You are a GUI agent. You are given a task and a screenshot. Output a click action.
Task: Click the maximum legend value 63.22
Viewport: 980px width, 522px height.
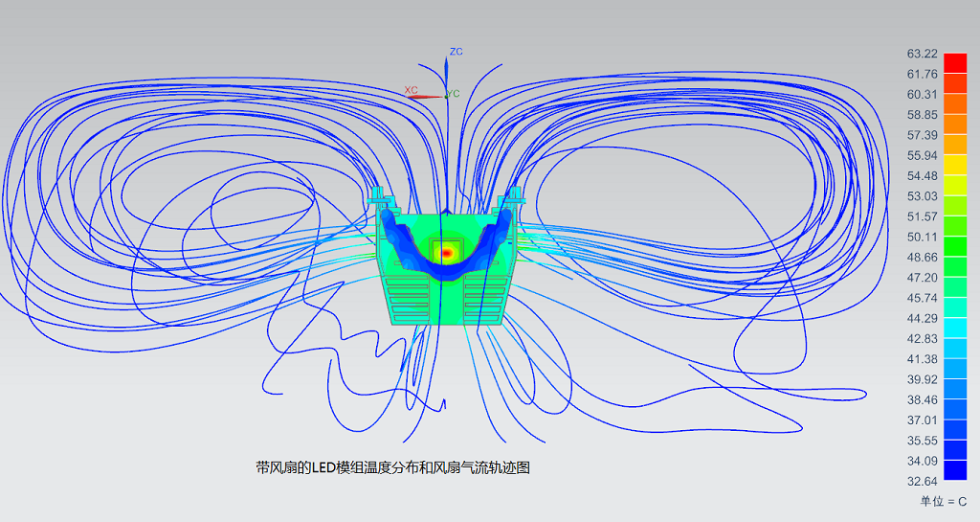(x=922, y=54)
